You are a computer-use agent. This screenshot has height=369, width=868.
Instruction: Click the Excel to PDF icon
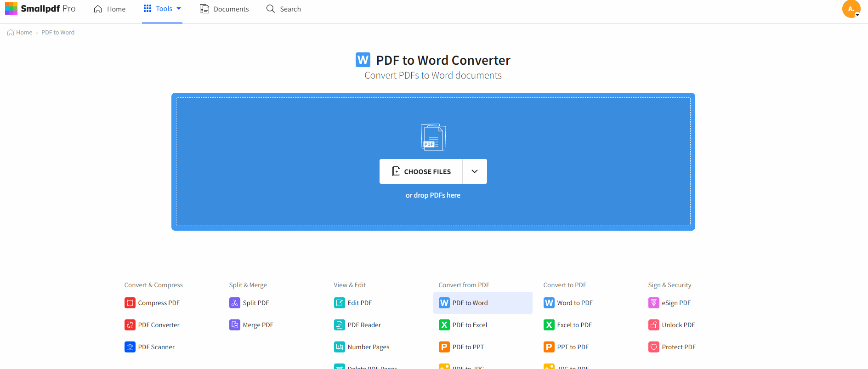tap(549, 325)
